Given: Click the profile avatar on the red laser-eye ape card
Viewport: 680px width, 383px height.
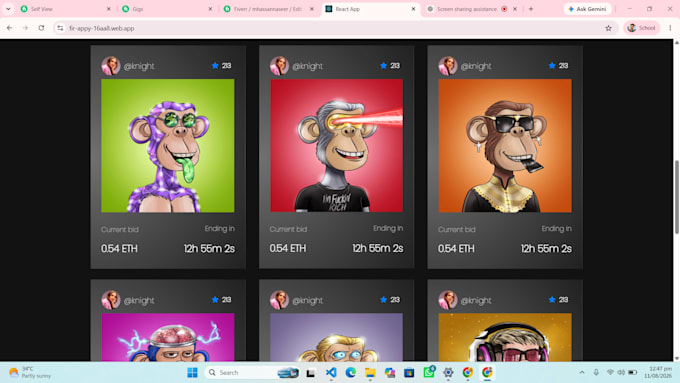Looking at the screenshot, I should (x=279, y=66).
